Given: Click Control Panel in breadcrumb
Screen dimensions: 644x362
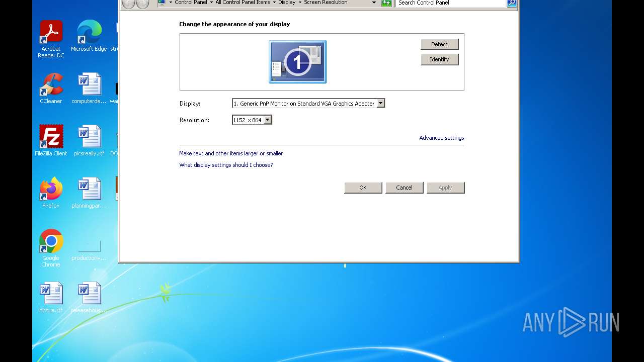Looking at the screenshot, I should [x=191, y=3].
